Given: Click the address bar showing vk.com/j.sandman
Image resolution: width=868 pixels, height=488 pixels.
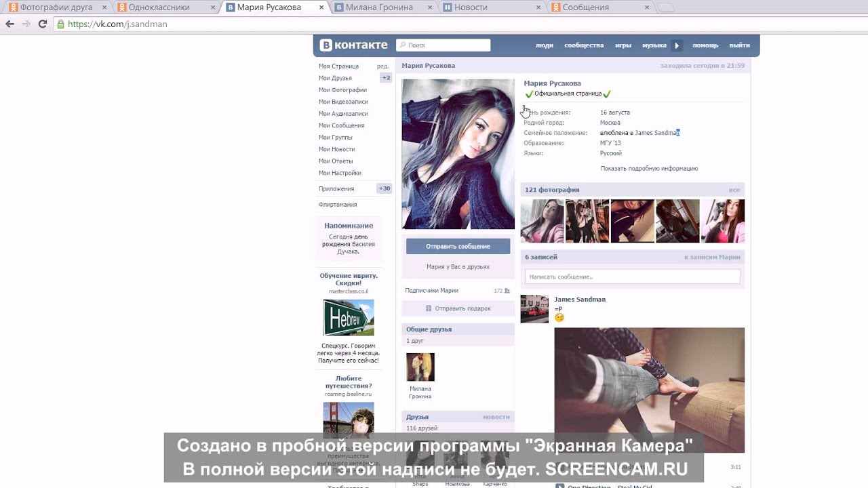Looking at the screenshot, I should coord(434,24).
